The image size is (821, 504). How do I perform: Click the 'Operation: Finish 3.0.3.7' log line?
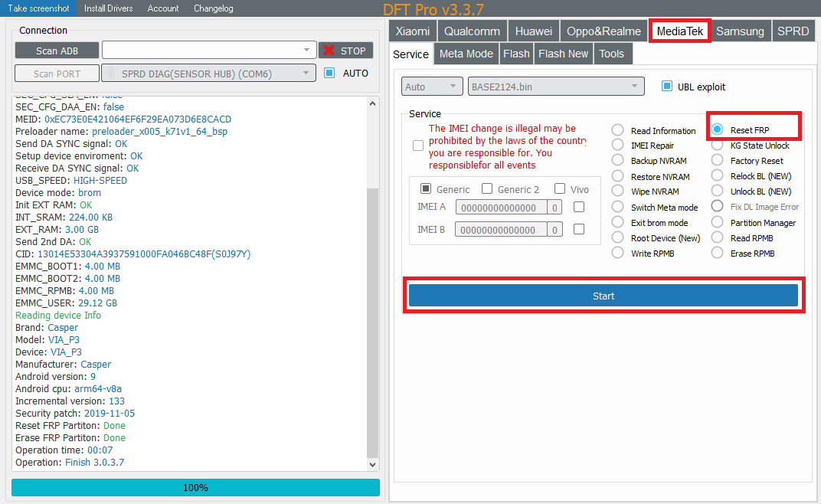point(70,463)
